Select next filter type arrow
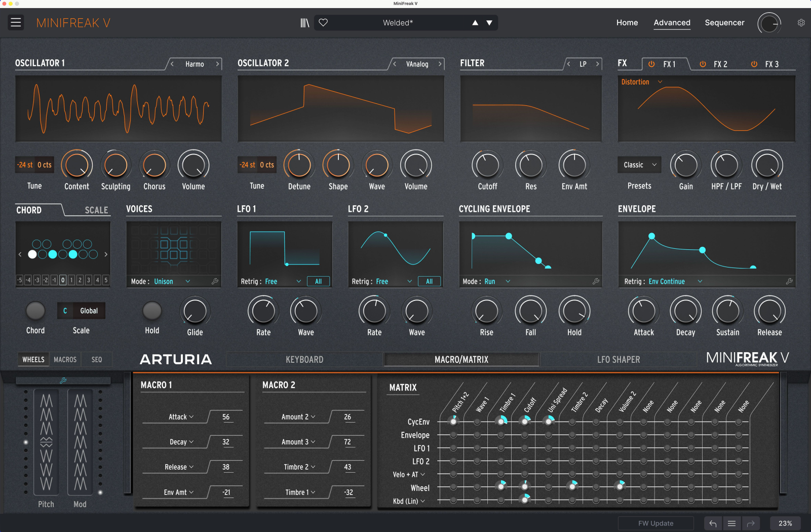This screenshot has width=811, height=532. (x=598, y=64)
